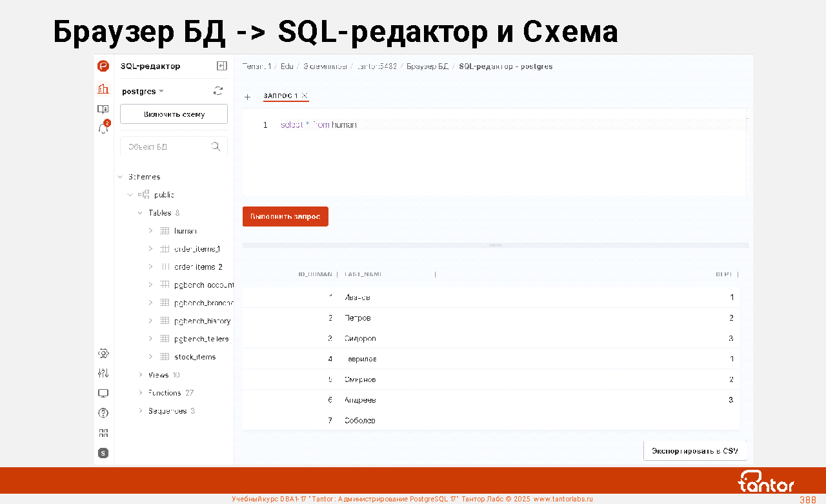The height and width of the screenshot is (504, 826).
Task: Click the Tantor logo icon in sidebar
Action: click(103, 66)
